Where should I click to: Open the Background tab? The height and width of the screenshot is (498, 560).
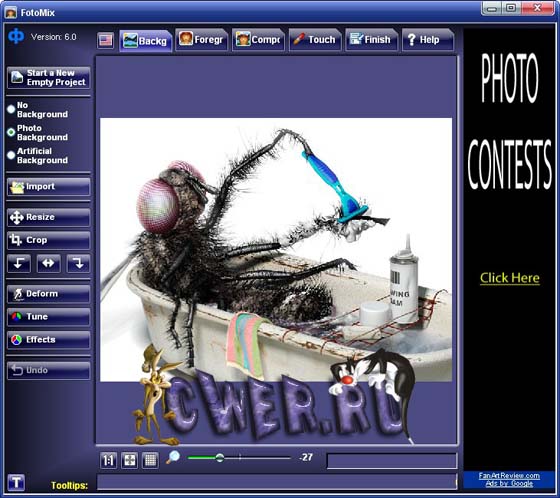click(146, 40)
